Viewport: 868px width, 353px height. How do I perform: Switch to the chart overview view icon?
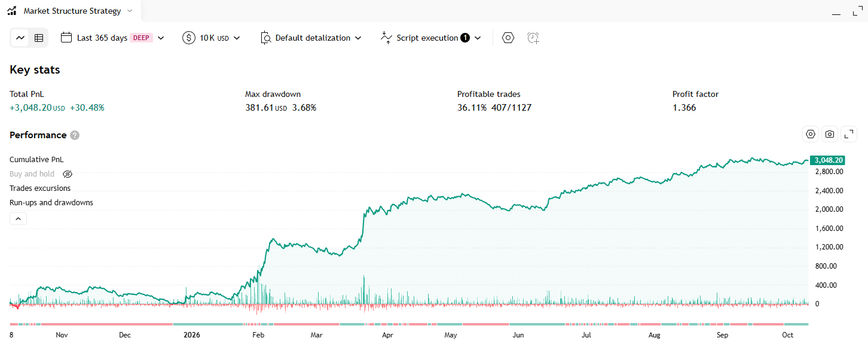click(21, 38)
